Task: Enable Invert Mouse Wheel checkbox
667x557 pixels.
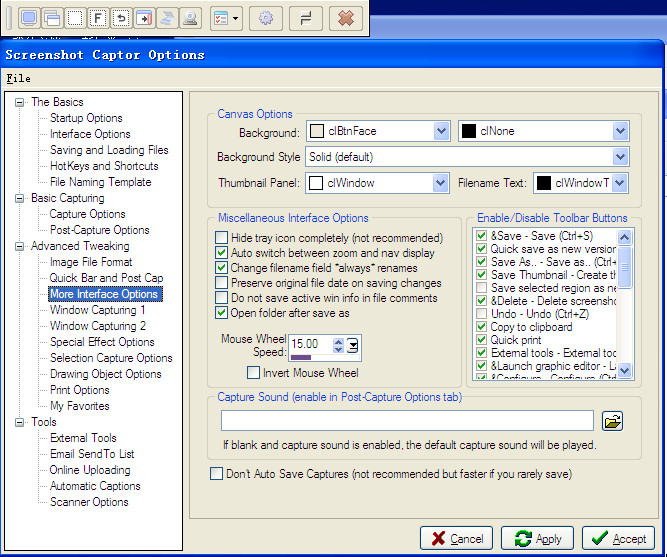Action: tap(254, 373)
